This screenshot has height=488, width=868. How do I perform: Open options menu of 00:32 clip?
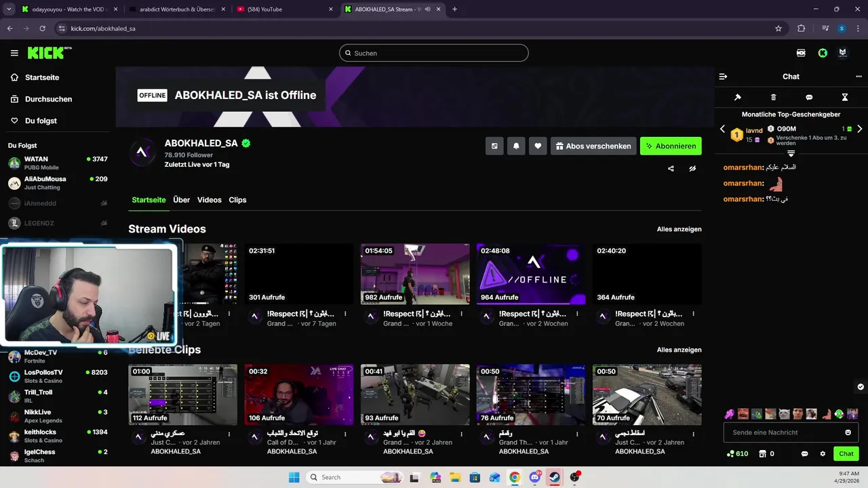coord(346,434)
